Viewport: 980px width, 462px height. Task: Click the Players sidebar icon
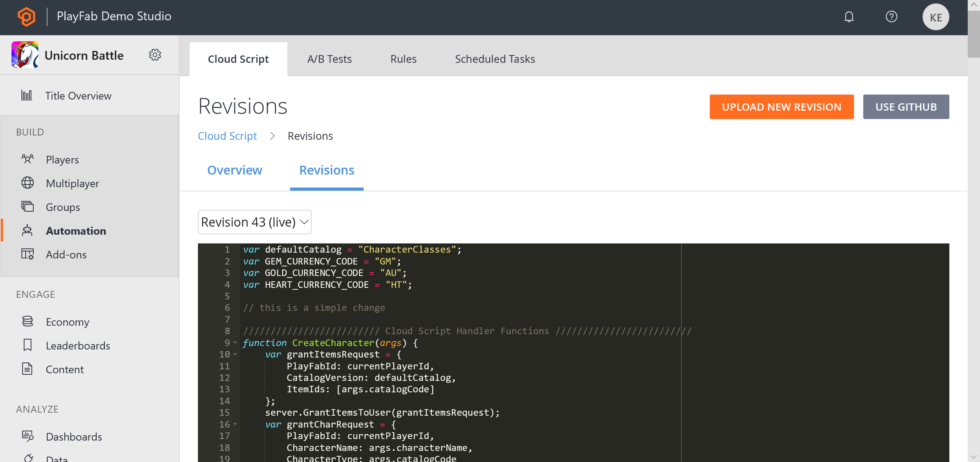[x=27, y=159]
